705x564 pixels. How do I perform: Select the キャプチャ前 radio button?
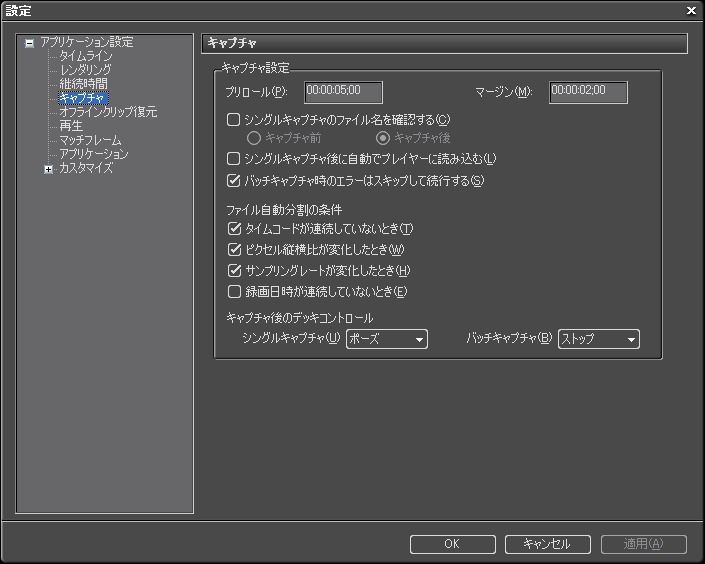(x=254, y=138)
